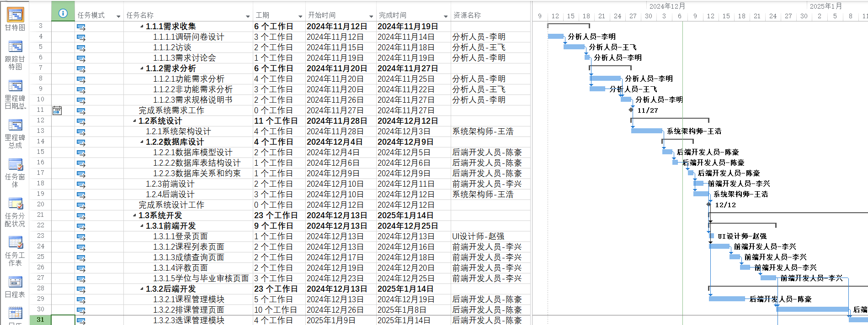Select the task name cell 1.1.1.1调研问卷设计

pyautogui.click(x=188, y=37)
